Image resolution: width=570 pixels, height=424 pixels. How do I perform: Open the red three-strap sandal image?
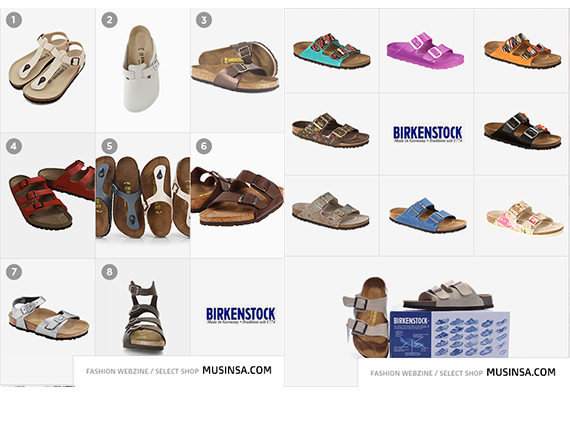[x=51, y=195]
